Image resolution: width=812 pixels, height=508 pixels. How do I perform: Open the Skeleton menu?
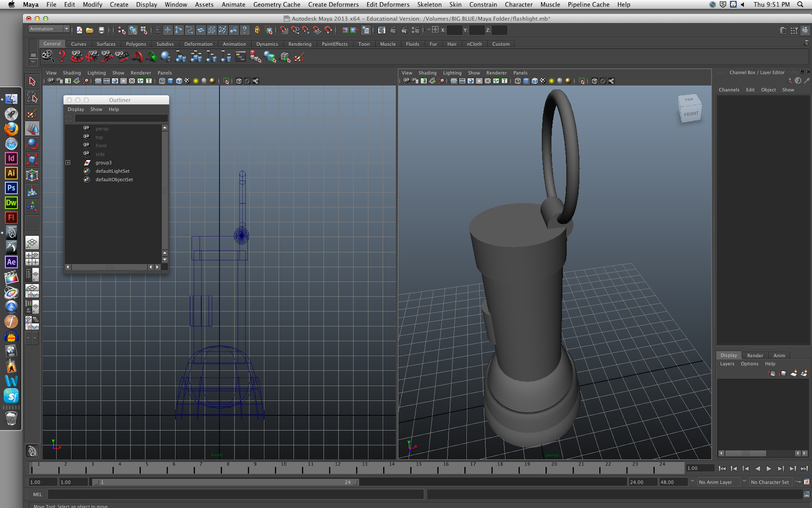[429, 5]
